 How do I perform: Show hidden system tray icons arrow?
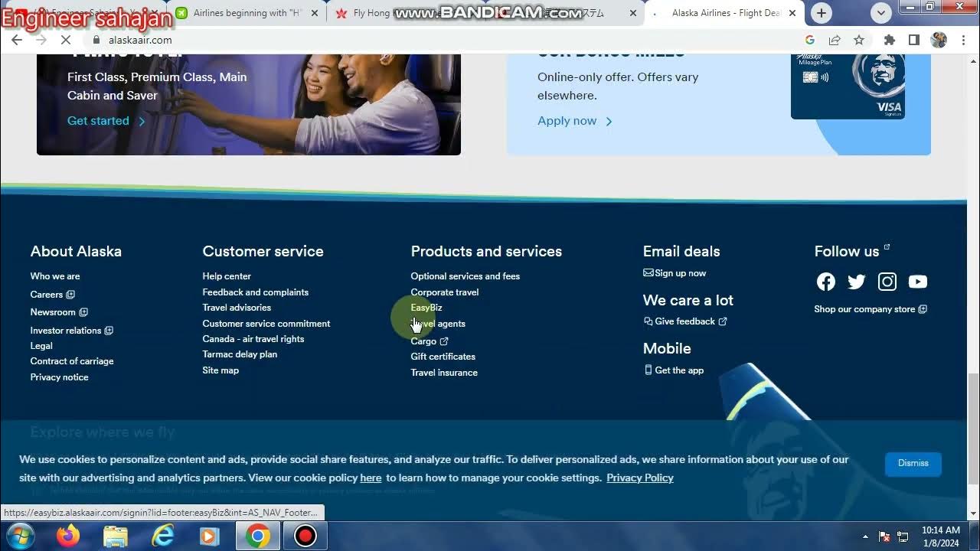coord(865,536)
